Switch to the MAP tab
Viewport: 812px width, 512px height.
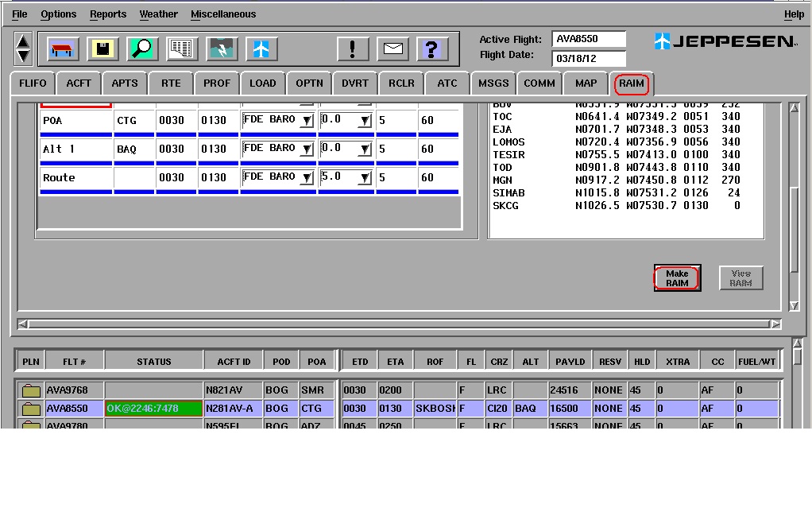pyautogui.click(x=585, y=83)
